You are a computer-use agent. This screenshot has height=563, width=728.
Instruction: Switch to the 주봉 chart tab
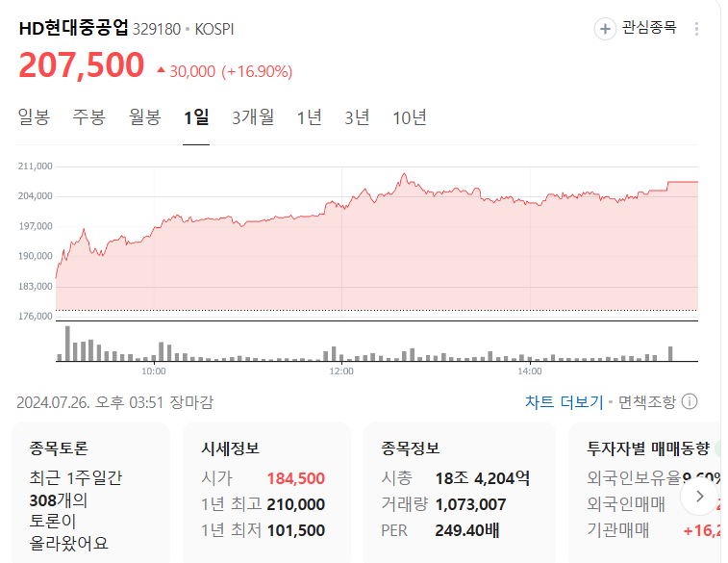pyautogui.click(x=89, y=117)
